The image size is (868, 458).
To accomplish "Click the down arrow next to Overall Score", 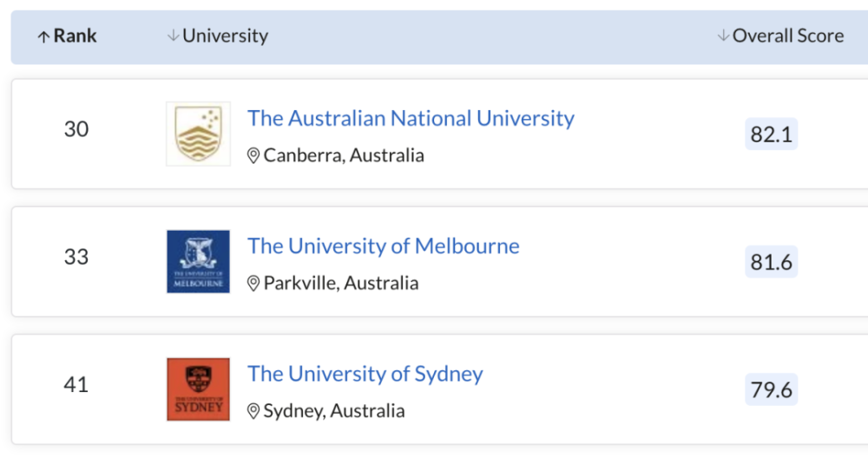I will [x=723, y=36].
